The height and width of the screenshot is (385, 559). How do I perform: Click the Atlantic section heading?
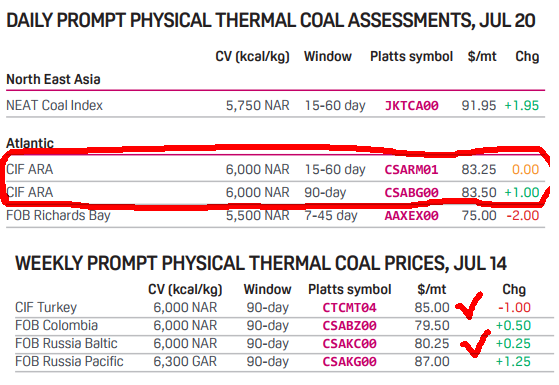pyautogui.click(x=30, y=143)
